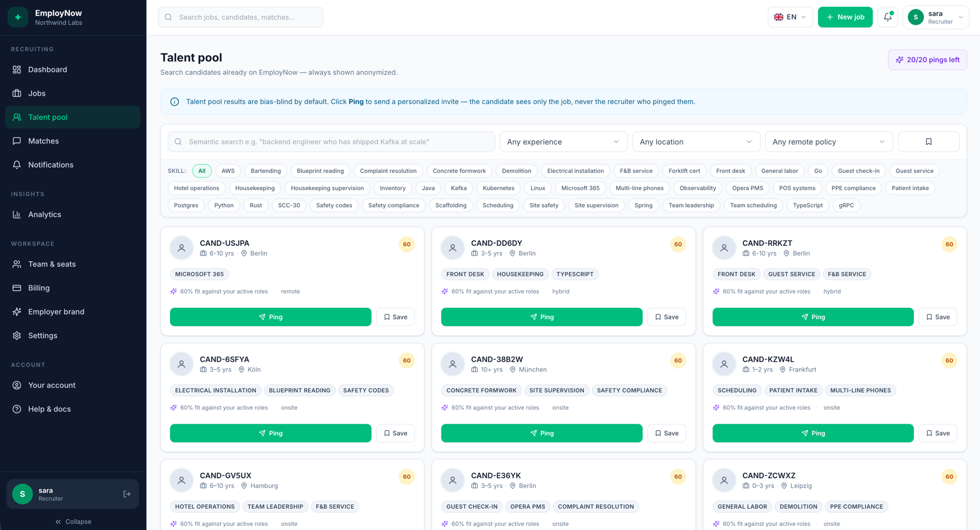Ping candidate CAND-38B2W
Viewport: 980px width, 530px height.
(x=541, y=433)
